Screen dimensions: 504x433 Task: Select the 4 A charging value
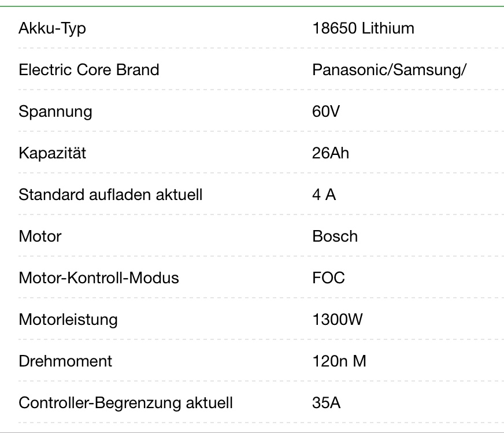pos(324,194)
